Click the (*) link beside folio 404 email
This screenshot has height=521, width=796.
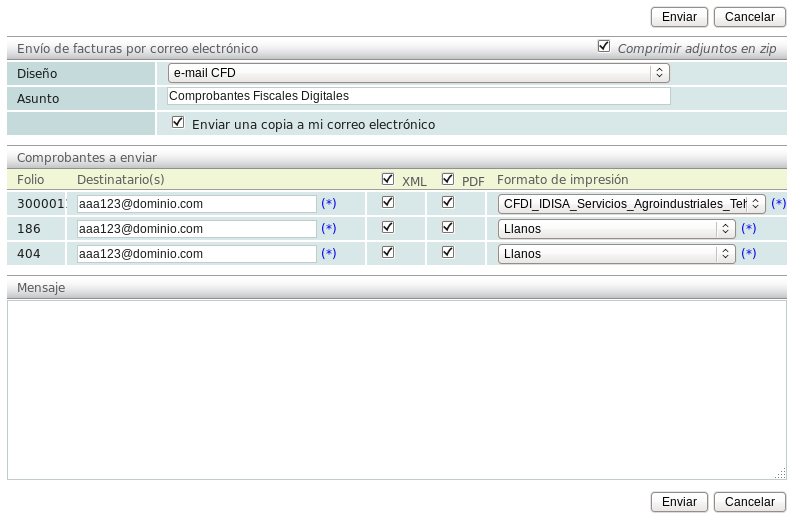329,254
